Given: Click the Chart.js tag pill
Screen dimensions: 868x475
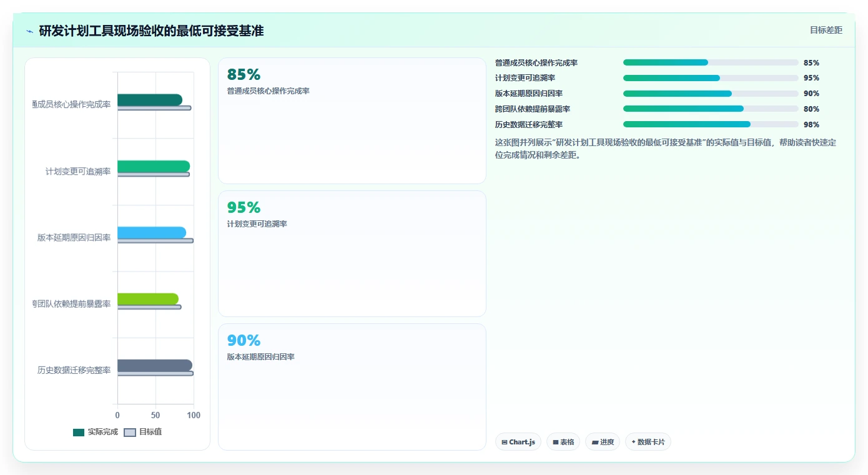Looking at the screenshot, I should 518,442.
